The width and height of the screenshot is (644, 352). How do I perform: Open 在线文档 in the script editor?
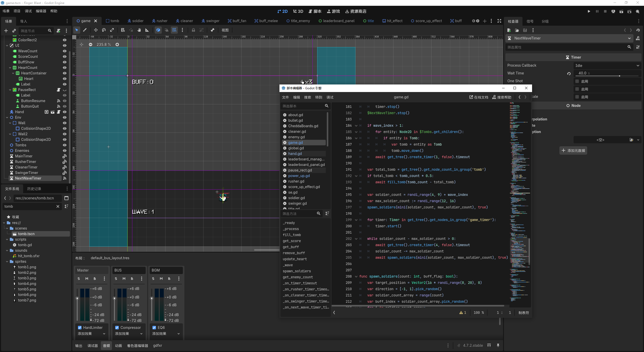479,97
